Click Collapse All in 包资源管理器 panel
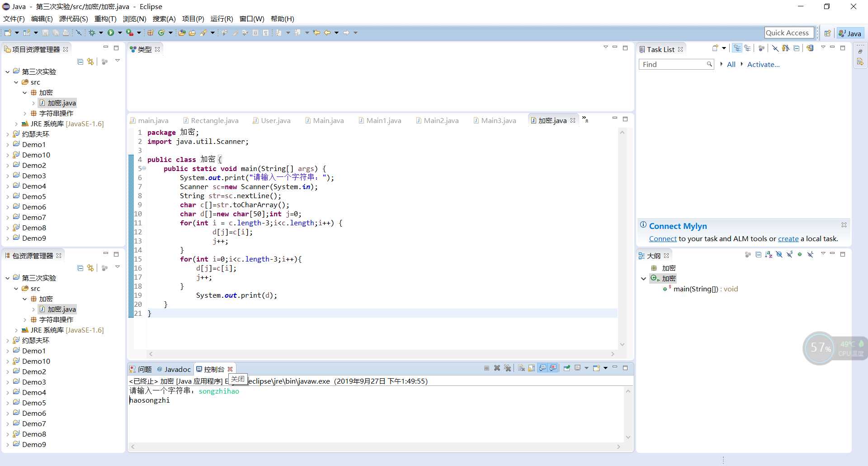868x466 pixels. [x=80, y=268]
